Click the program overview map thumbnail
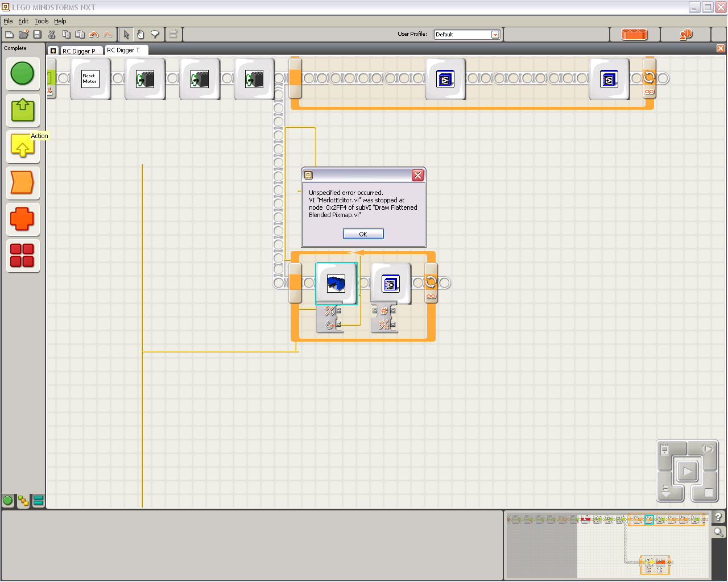 (607, 544)
